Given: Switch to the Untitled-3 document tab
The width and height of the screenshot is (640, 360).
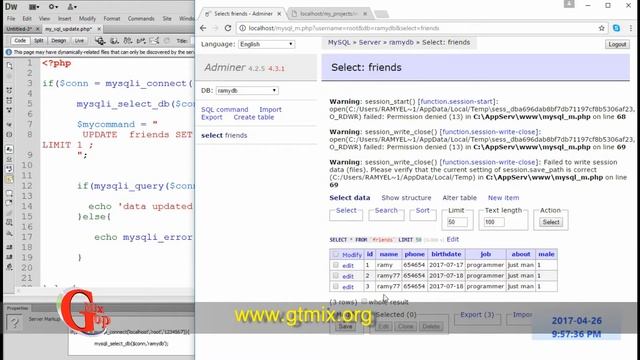Looking at the screenshot, I should coord(19,29).
